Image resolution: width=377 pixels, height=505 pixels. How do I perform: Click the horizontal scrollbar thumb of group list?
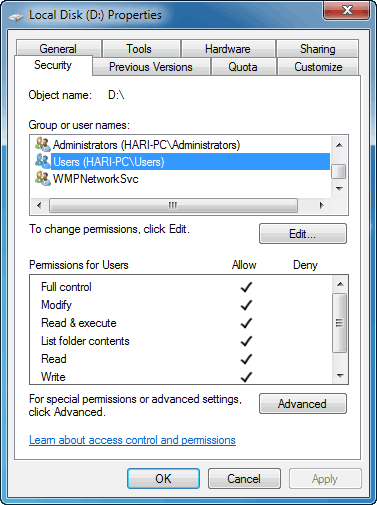tap(173, 205)
